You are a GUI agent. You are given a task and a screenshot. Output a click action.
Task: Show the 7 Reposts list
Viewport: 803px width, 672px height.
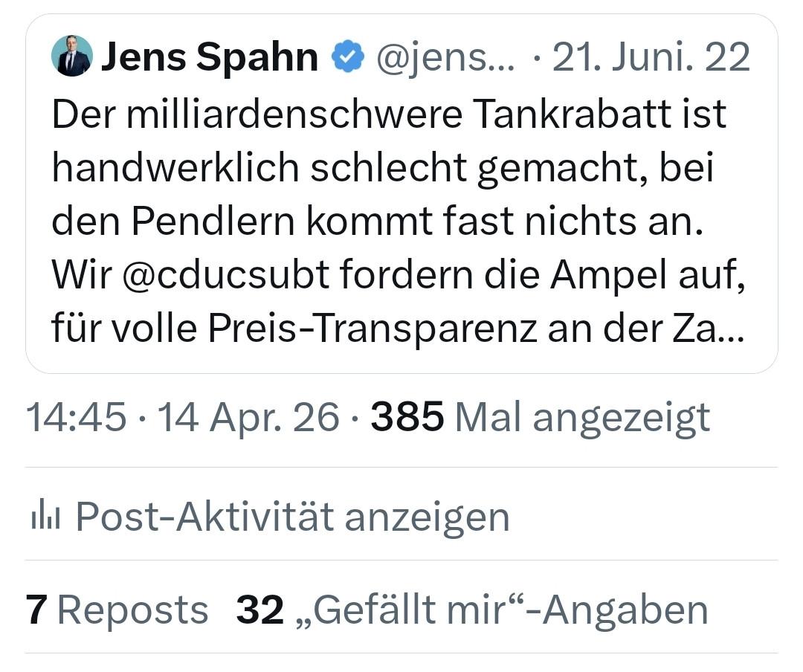(117, 610)
